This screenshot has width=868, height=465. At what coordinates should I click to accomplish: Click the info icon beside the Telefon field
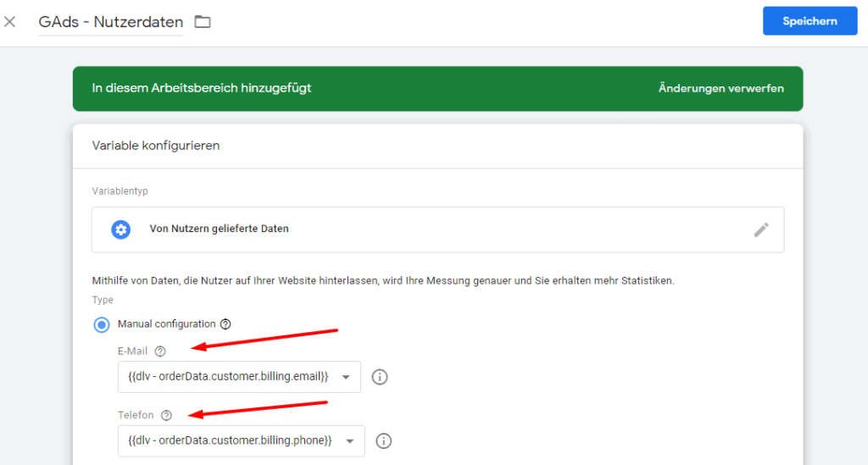(x=384, y=441)
